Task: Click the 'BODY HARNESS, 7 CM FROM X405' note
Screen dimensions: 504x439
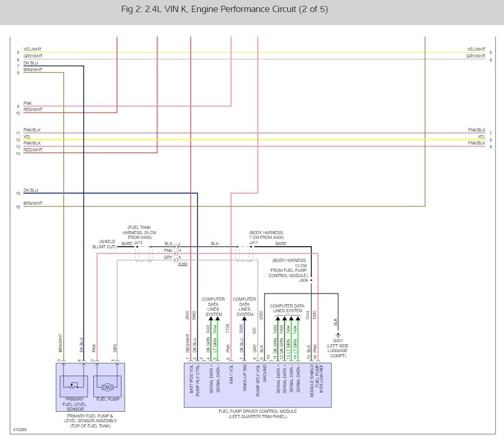Action: click(x=267, y=235)
